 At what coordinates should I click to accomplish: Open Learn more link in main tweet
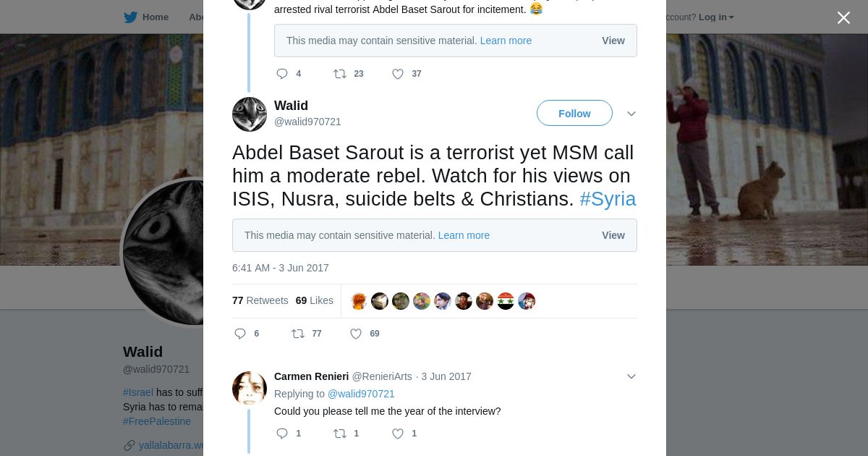(464, 235)
